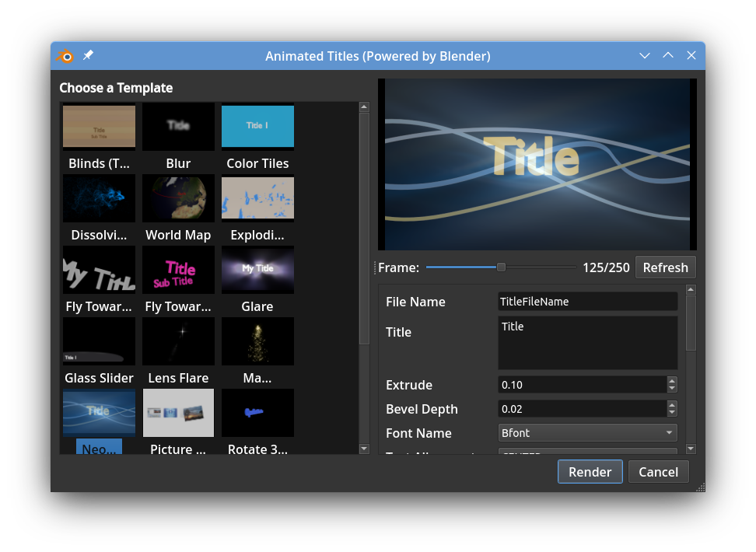Click settings panel scroll-down arrow
This screenshot has height=552, width=756.
(x=691, y=449)
